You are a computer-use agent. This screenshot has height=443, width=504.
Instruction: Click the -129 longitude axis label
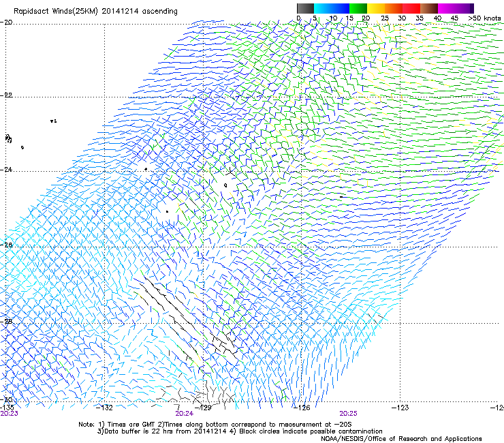[204, 408]
